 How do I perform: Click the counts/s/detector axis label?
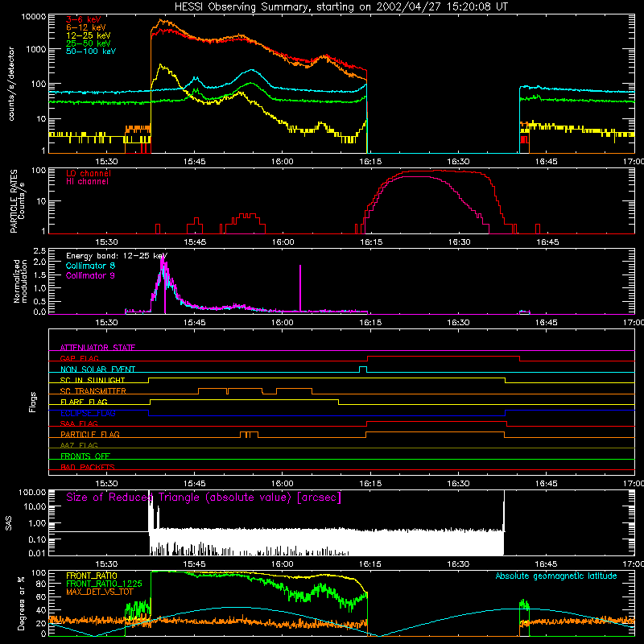11,84
